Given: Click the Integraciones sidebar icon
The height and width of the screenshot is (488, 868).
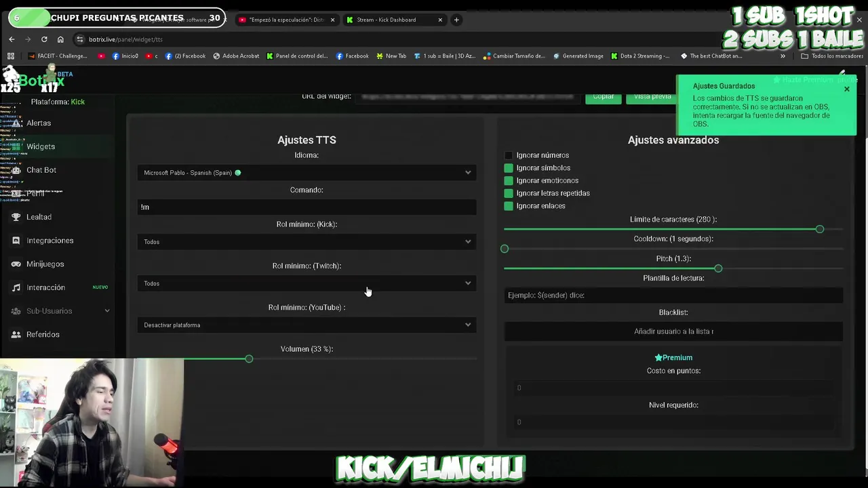Looking at the screenshot, I should (x=16, y=241).
